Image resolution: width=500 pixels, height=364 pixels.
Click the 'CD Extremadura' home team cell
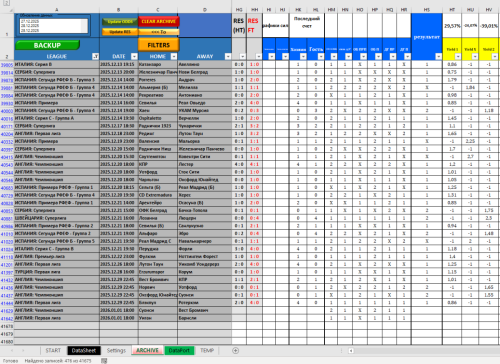pos(158,195)
